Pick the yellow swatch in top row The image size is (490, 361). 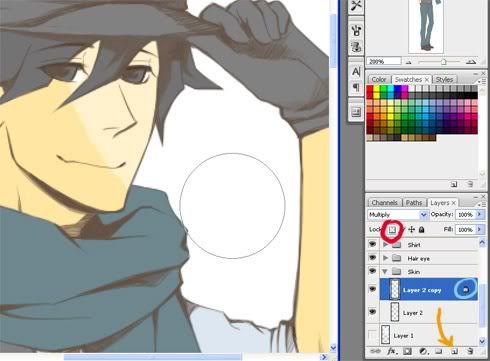tap(376, 89)
